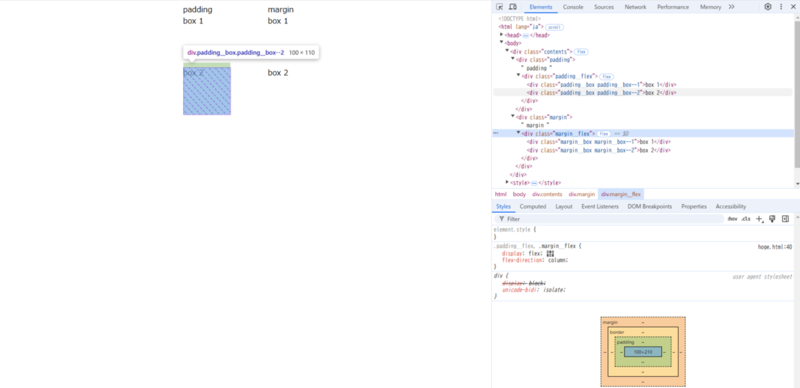Activate the inspect element picker icon
Screen dimensions: 800x388
499,7
